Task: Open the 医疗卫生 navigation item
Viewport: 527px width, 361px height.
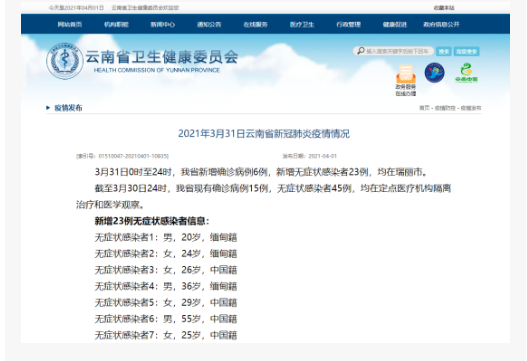Action: click(x=302, y=25)
